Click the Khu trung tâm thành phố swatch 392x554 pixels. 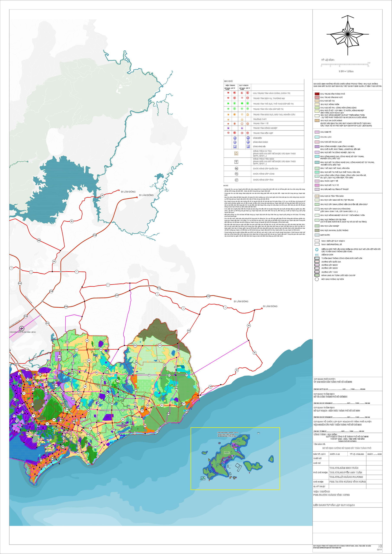317,94
